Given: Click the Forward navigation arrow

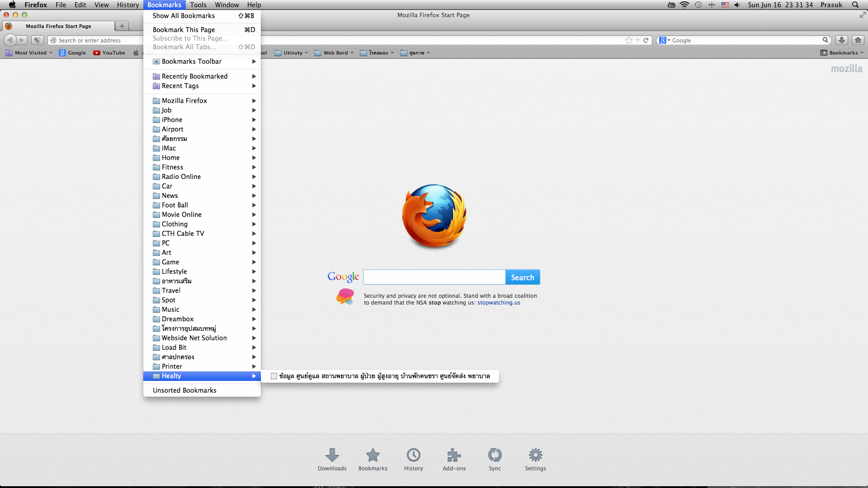Looking at the screenshot, I should (22, 40).
